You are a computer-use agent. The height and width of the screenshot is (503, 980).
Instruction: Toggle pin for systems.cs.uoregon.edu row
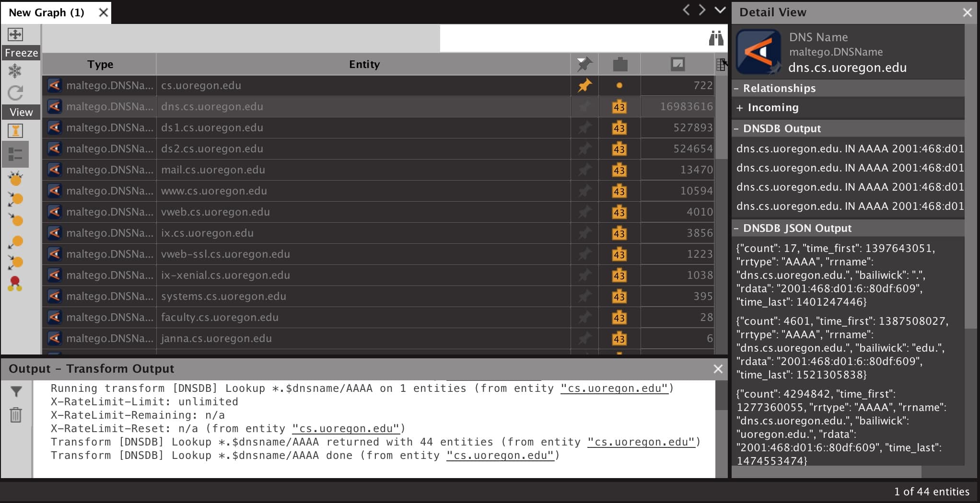click(584, 296)
